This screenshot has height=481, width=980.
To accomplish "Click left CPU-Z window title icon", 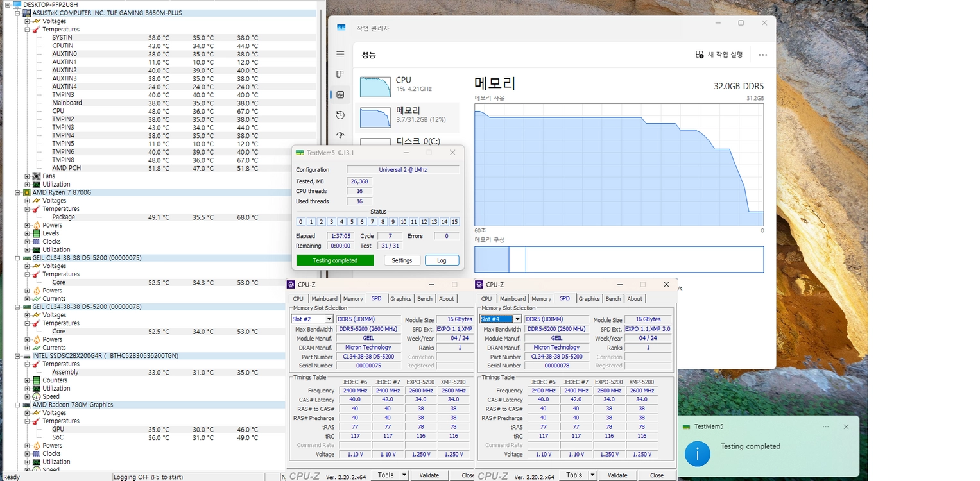I will (x=291, y=285).
